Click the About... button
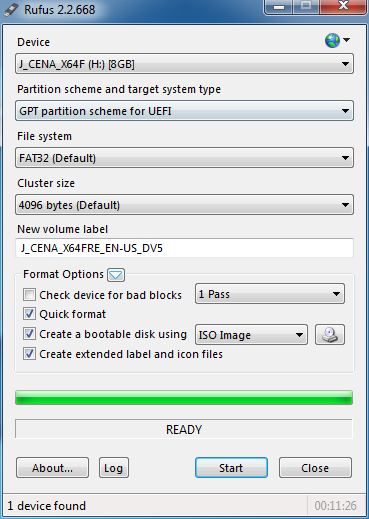 52,468
